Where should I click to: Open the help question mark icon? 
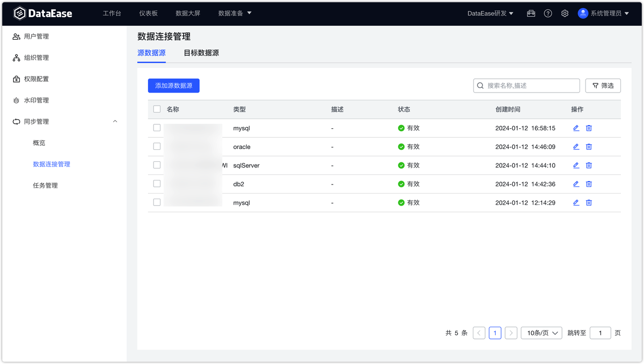pos(548,14)
